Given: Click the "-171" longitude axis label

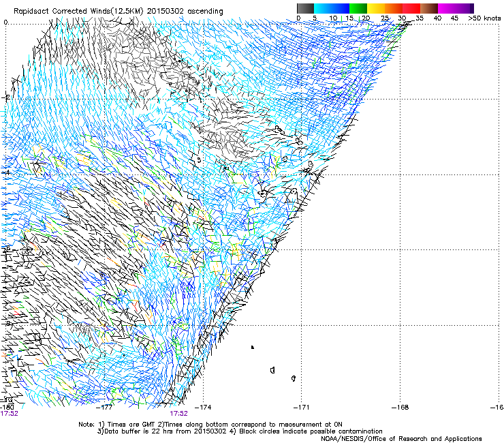Looking at the screenshot, I should pos(302,408).
